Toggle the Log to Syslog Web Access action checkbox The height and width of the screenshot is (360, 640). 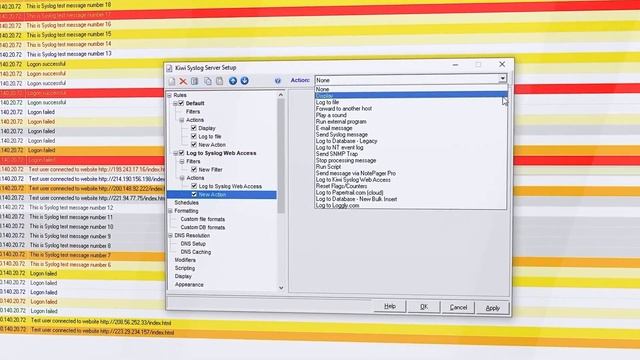[194, 186]
